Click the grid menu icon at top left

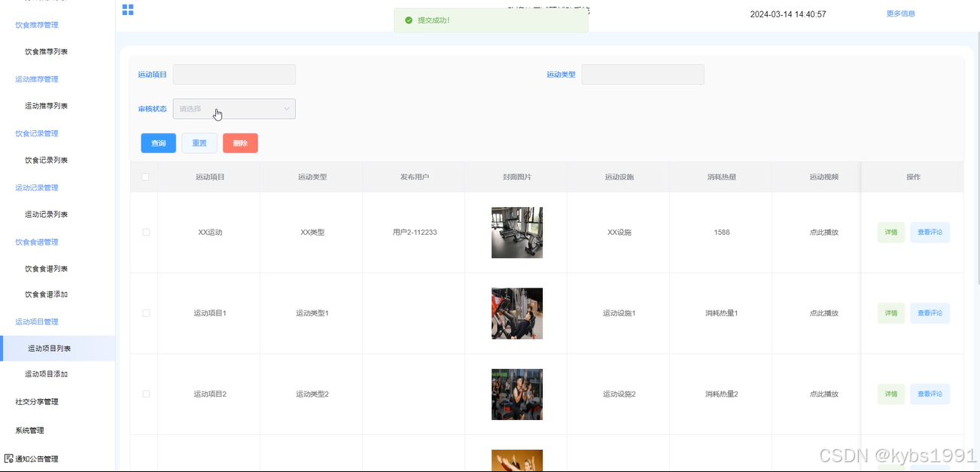point(128,10)
